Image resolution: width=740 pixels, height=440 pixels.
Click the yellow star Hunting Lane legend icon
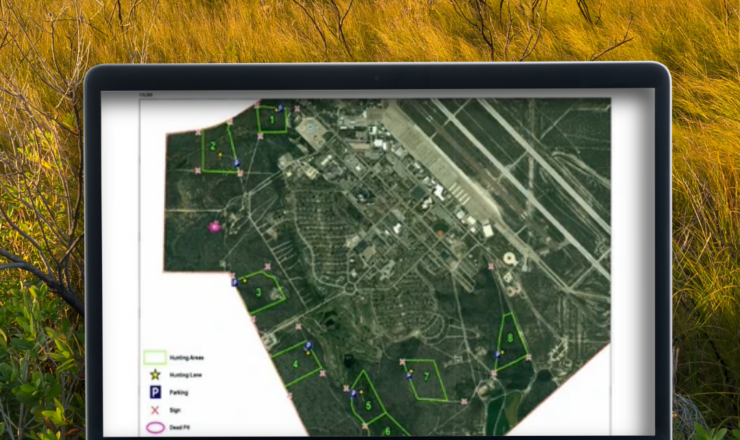(x=155, y=375)
